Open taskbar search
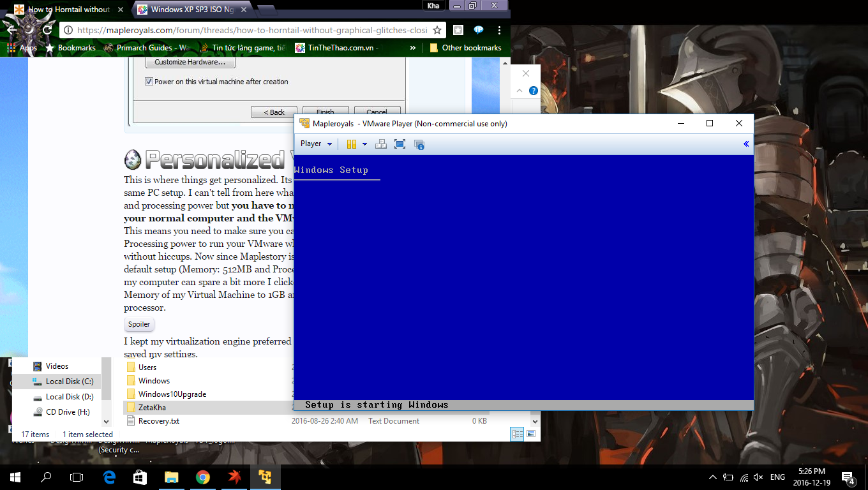The height and width of the screenshot is (490, 868). [46, 477]
